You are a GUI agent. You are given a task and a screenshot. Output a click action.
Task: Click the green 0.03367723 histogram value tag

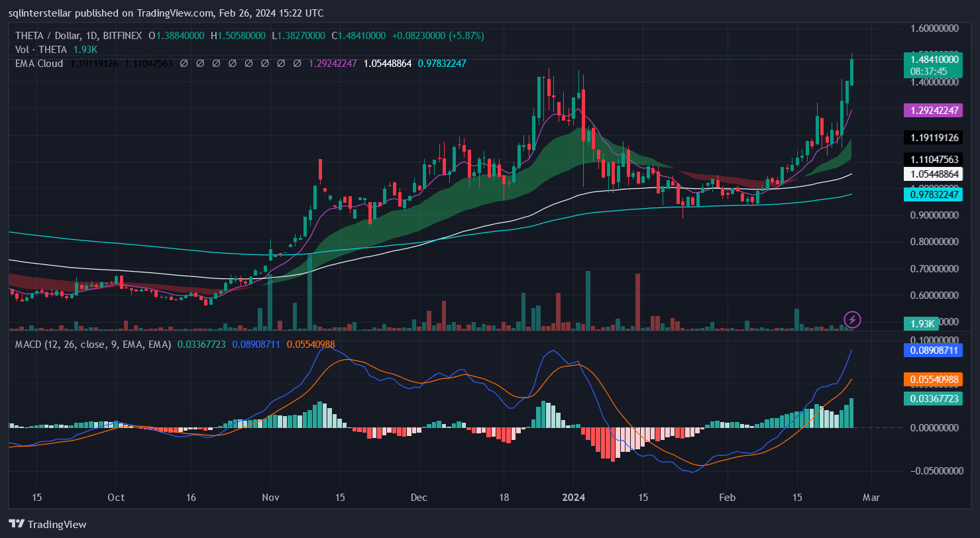(x=934, y=398)
